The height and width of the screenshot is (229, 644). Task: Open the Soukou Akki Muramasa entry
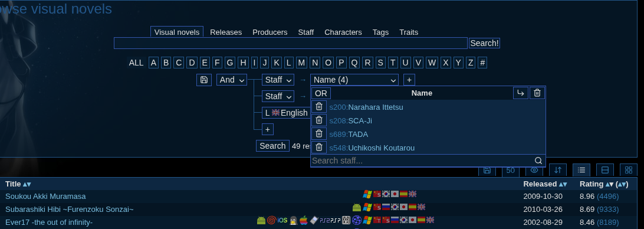[x=45, y=197]
